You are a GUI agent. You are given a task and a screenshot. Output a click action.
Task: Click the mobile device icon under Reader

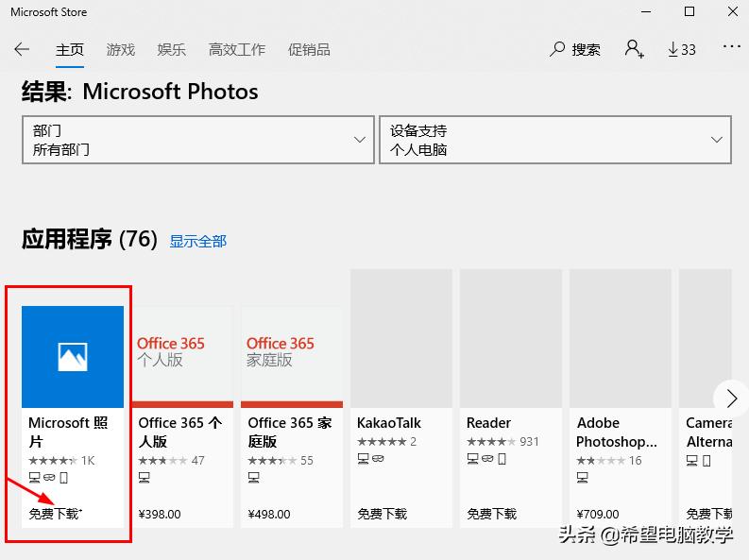(x=502, y=459)
